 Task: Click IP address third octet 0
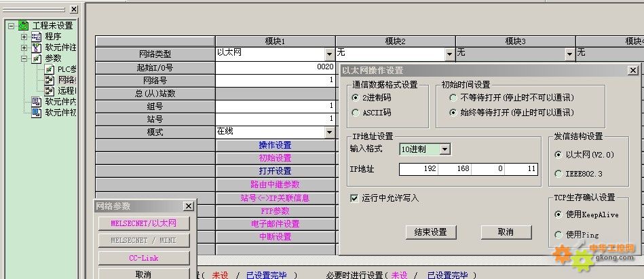[x=487, y=169]
